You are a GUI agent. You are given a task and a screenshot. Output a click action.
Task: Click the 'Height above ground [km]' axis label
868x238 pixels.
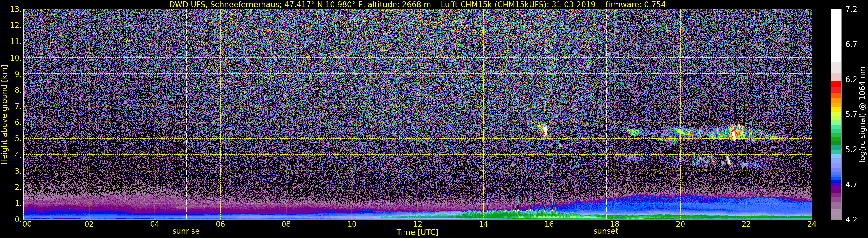coord(4,114)
